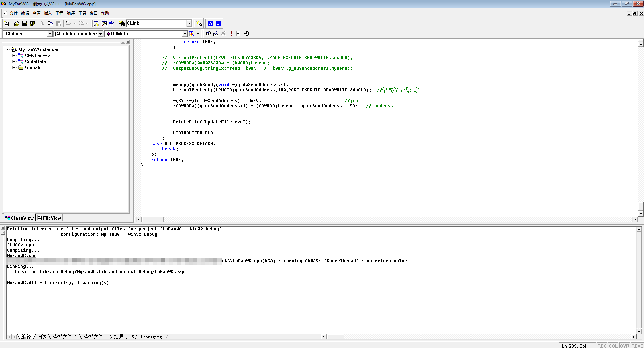
Task: Click the Cut scissors icon
Action: pyautogui.click(x=42, y=23)
